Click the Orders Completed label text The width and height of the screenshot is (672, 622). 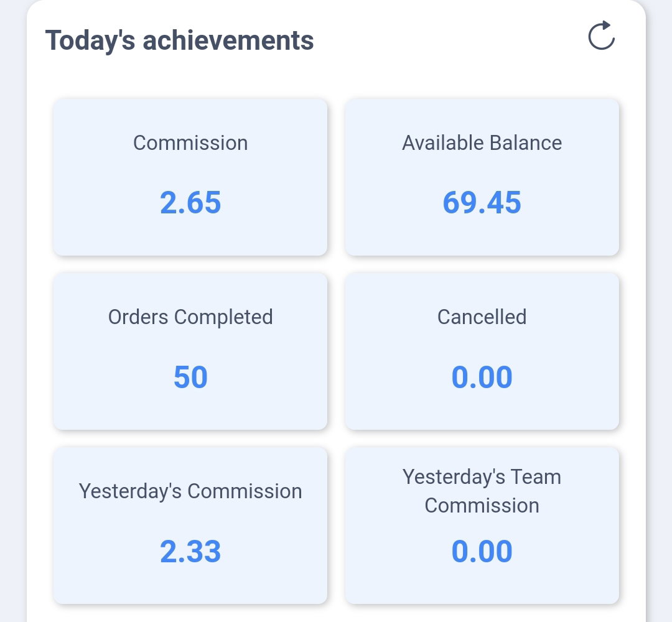click(x=190, y=317)
